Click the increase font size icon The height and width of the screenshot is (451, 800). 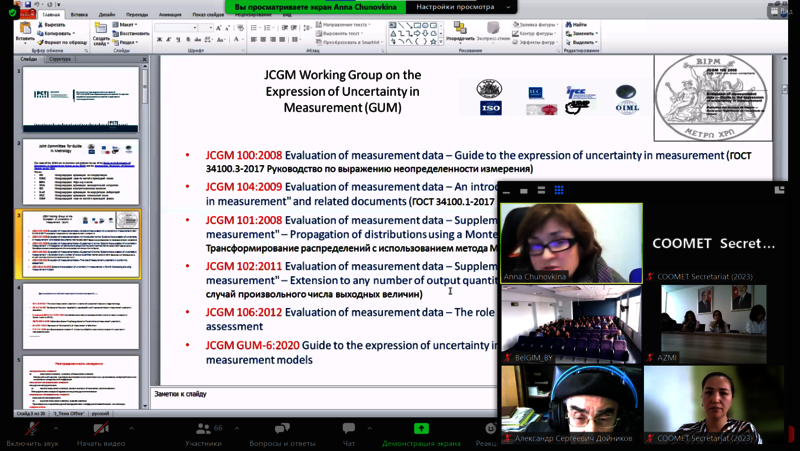pyautogui.click(x=218, y=28)
